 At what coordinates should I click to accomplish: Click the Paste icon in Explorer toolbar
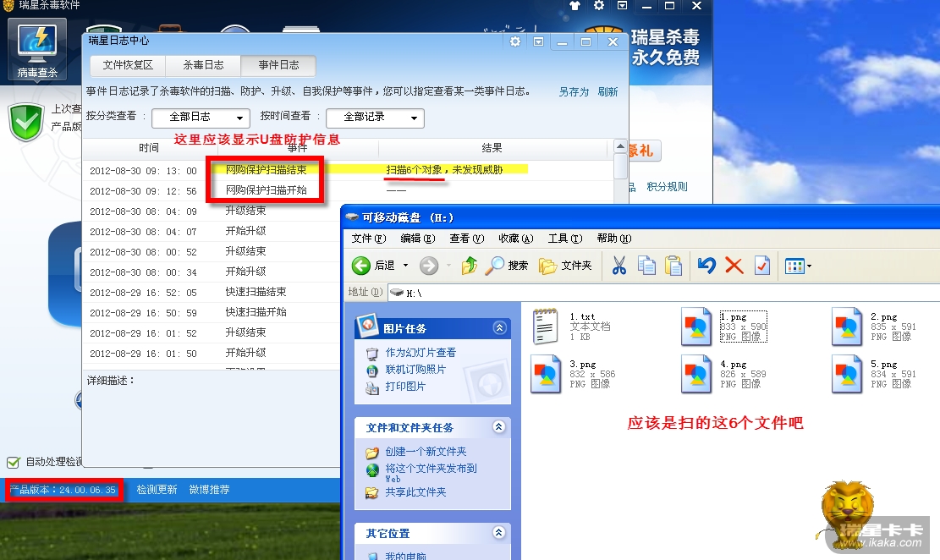[x=673, y=265]
